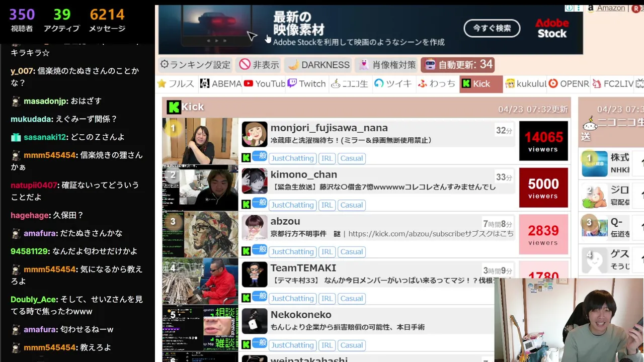
Task: Switch to the ABEMA tab
Action: 221,84
